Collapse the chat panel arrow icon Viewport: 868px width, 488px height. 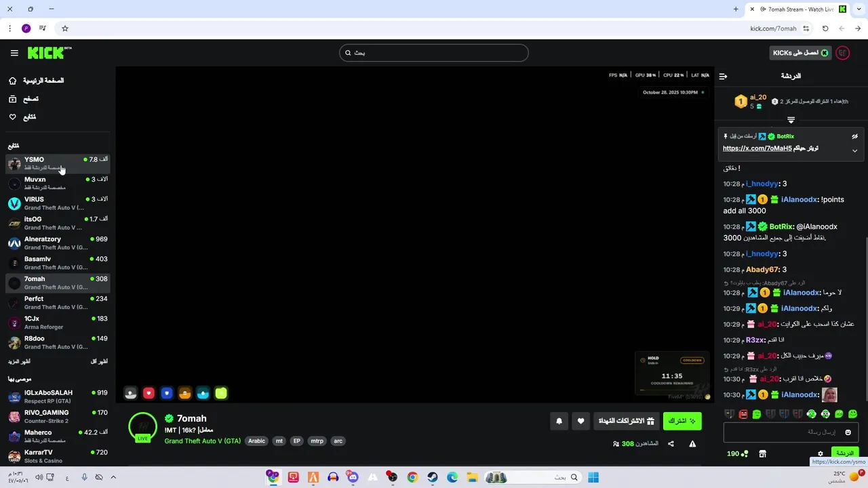(723, 76)
